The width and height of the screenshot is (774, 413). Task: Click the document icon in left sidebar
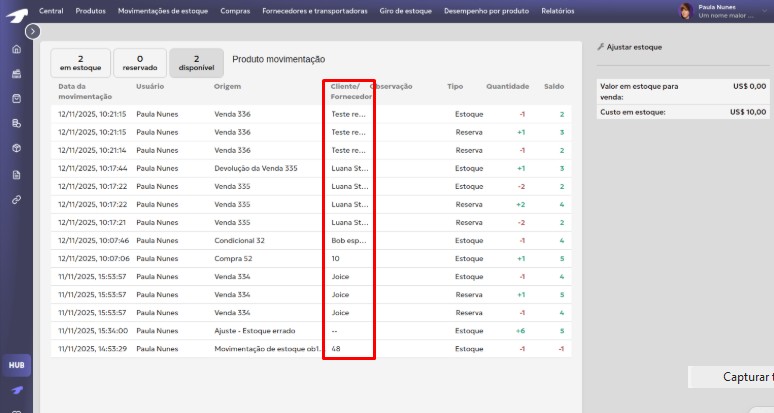coord(16,174)
